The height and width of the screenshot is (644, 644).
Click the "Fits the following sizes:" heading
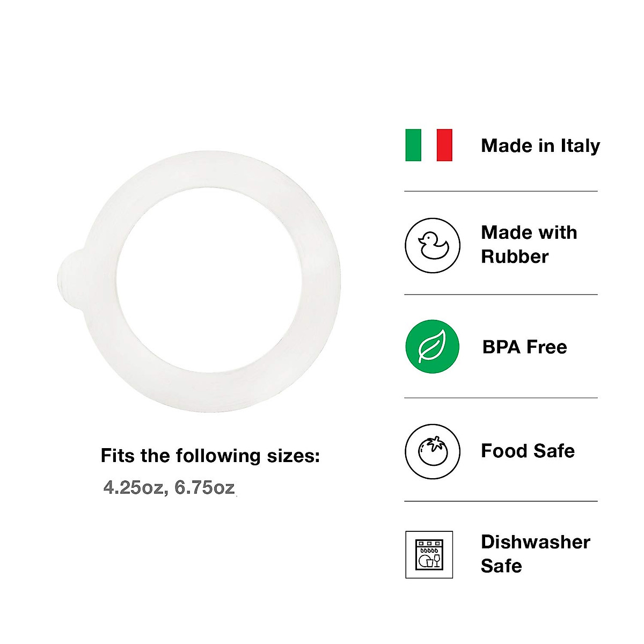pos(210,456)
